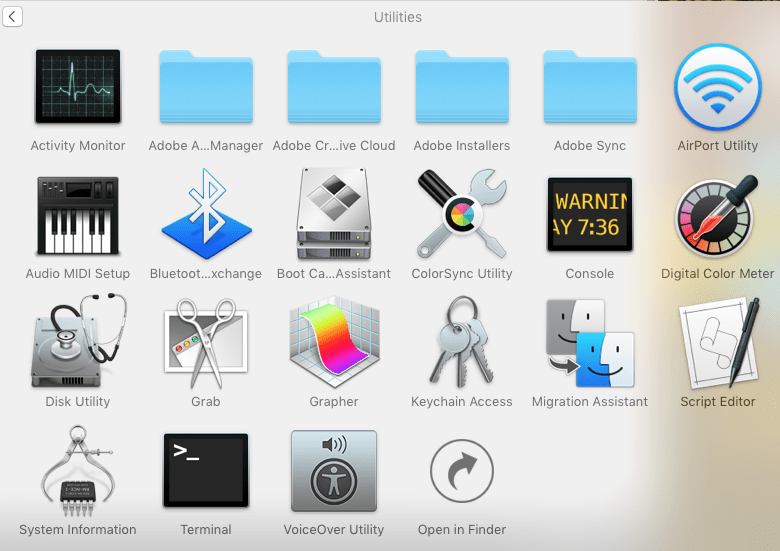
Task: Open Digital Color Meter
Action: click(718, 215)
